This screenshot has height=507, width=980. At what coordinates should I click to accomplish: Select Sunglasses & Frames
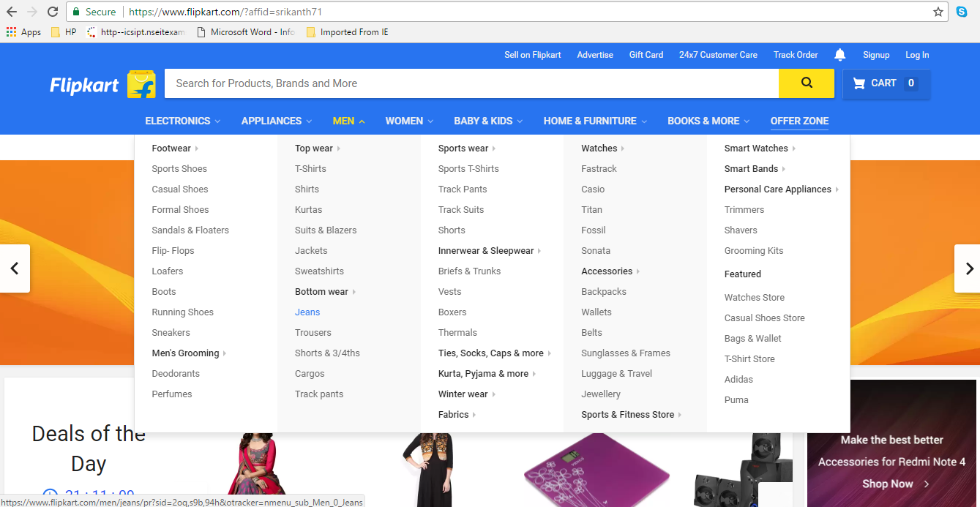(x=626, y=353)
